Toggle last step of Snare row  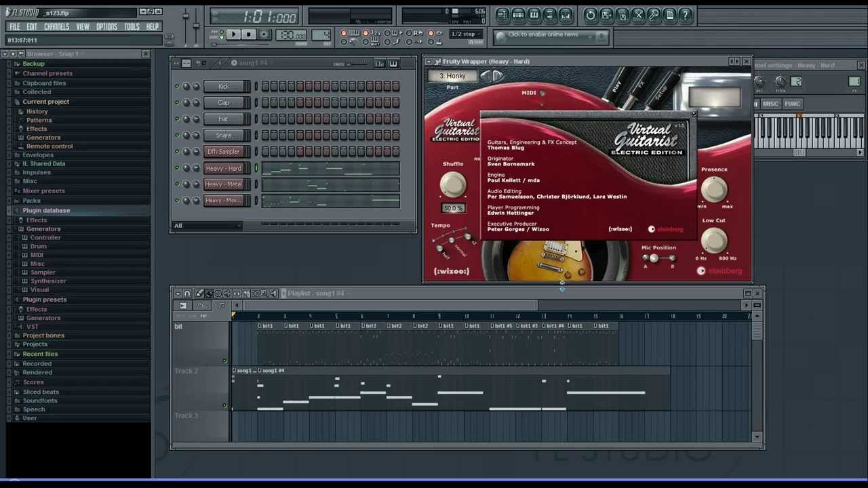[x=396, y=135]
